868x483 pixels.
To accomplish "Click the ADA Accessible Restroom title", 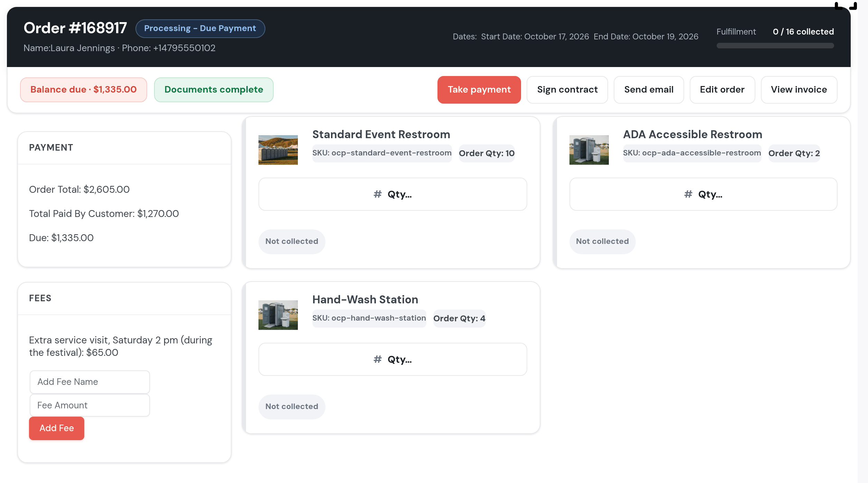I will tap(692, 134).
